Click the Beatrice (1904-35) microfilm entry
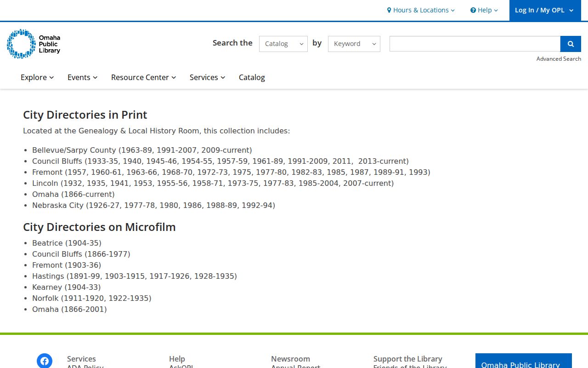Image resolution: width=588 pixels, height=368 pixels. coord(67,243)
